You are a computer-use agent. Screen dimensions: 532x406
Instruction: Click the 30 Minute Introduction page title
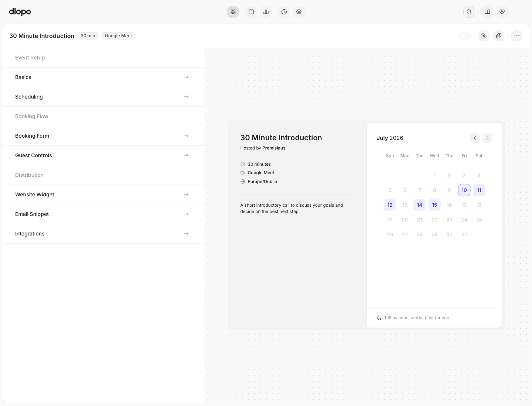tap(42, 36)
